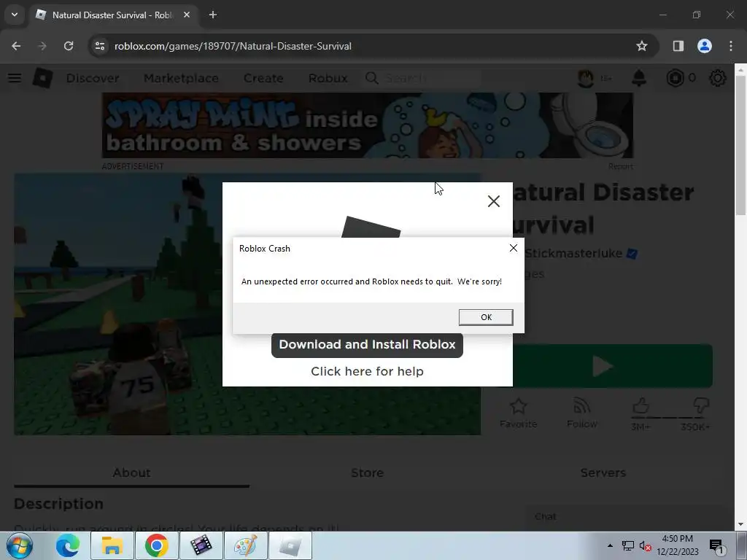Click the browser forward arrow
The image size is (747, 560).
pos(42,46)
